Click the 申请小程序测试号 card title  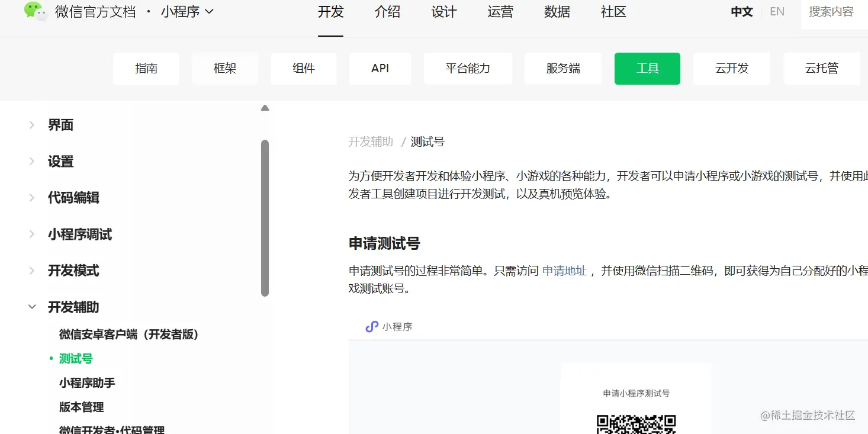coord(636,393)
